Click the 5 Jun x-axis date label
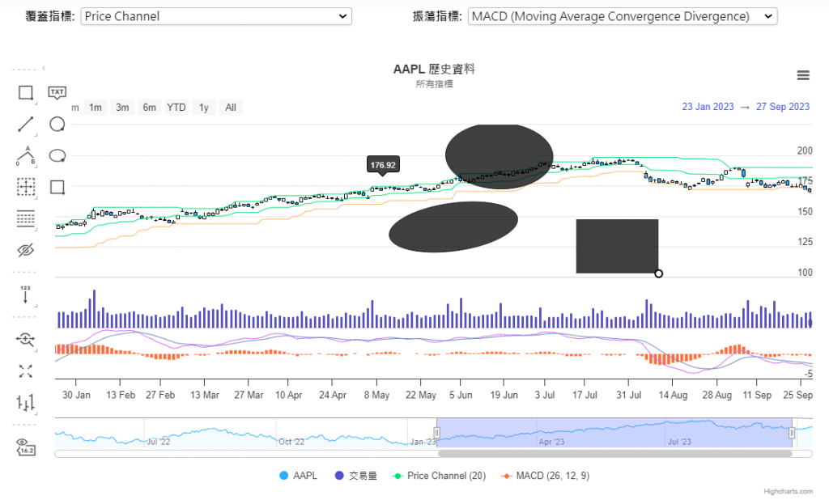 pyautogui.click(x=461, y=395)
